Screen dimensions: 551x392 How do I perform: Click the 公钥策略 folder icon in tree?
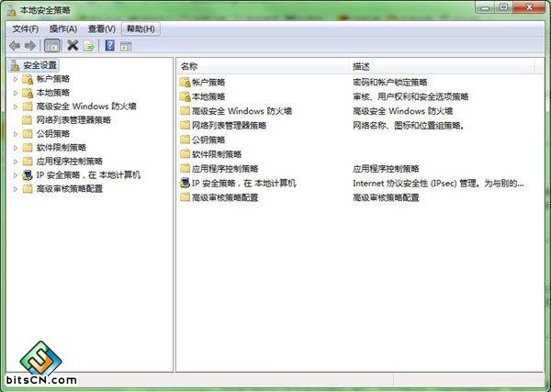pyautogui.click(x=28, y=134)
